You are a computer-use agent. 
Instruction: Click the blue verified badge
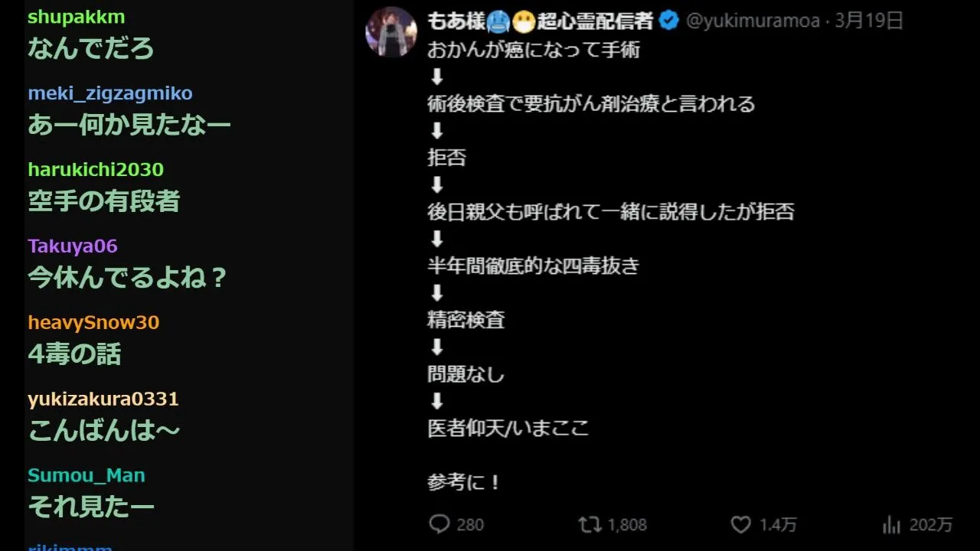point(668,21)
